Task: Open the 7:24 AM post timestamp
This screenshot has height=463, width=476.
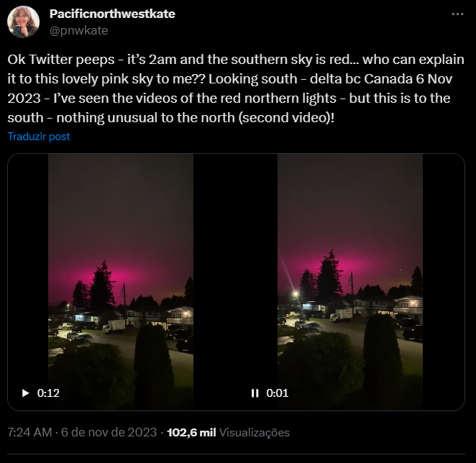Action: click(29, 432)
